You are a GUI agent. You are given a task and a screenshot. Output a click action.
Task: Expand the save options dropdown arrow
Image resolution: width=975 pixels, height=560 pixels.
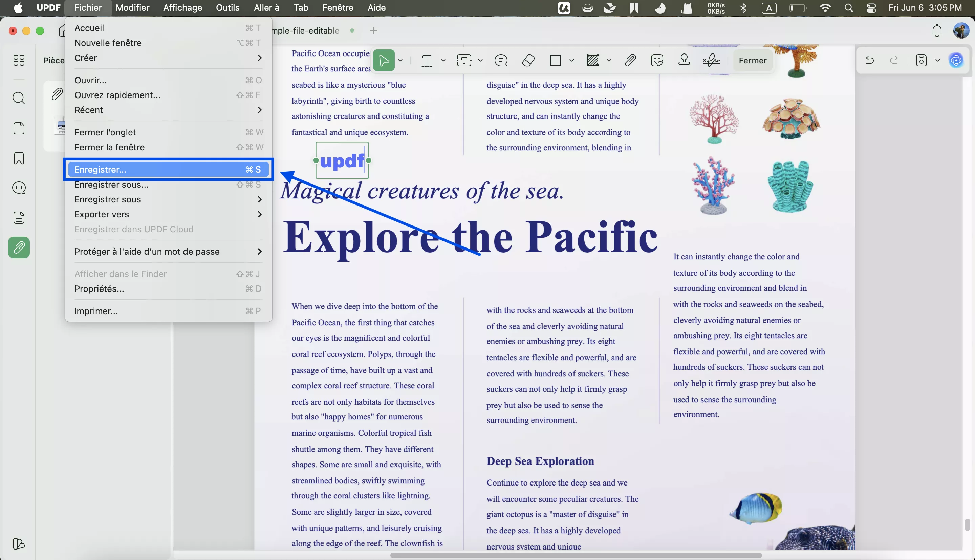[937, 60]
